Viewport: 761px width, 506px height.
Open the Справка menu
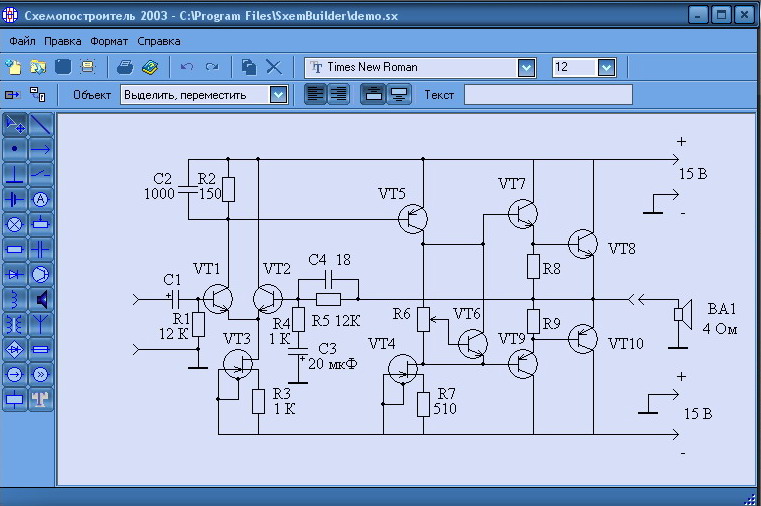pyautogui.click(x=159, y=41)
